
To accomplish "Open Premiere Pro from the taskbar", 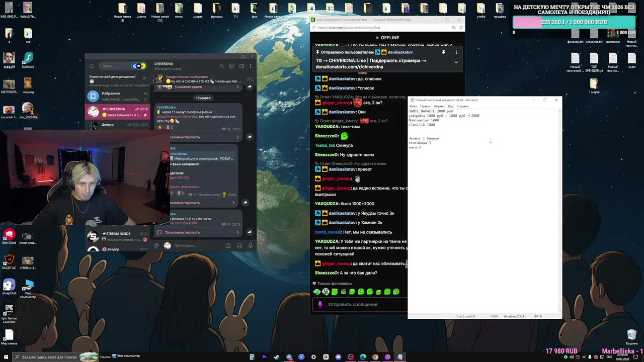I will click(x=264, y=357).
